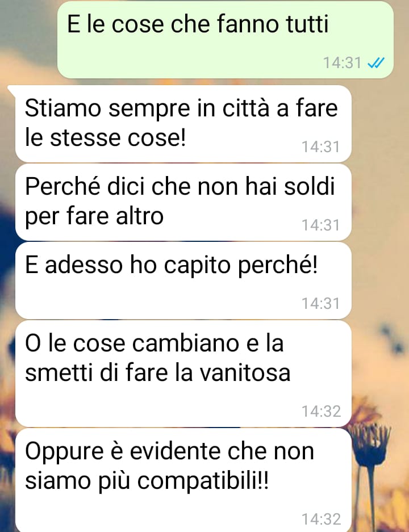Select message 'Stiamo sempre in città a fare'
409x532 pixels.
(183, 124)
